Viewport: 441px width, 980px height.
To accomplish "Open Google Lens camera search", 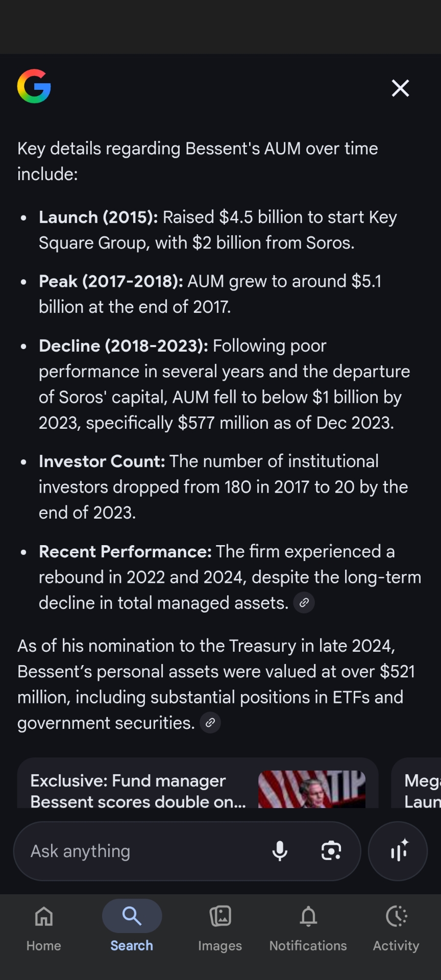I will pyautogui.click(x=331, y=851).
